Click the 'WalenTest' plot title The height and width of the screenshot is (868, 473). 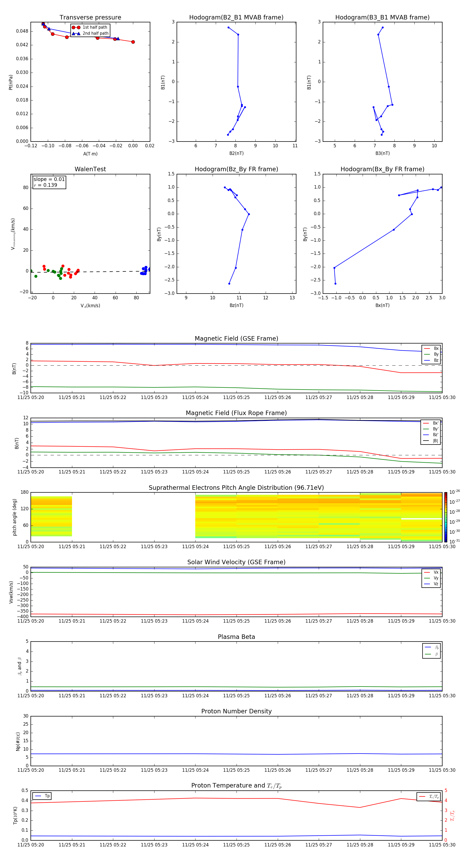pos(90,169)
